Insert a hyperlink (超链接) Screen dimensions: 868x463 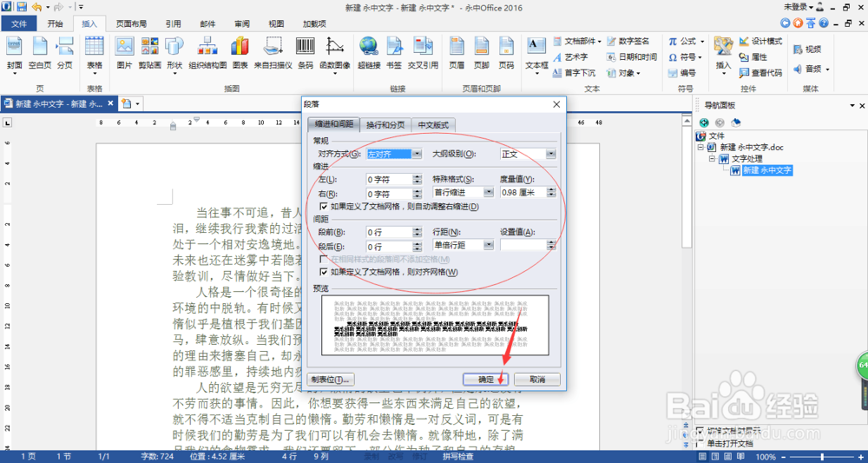click(369, 54)
